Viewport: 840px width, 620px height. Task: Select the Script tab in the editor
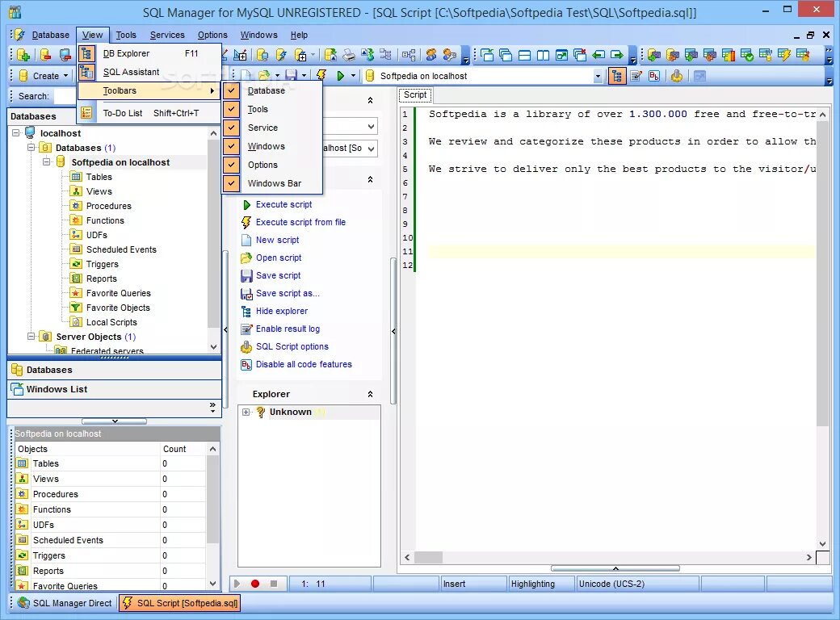tap(415, 94)
